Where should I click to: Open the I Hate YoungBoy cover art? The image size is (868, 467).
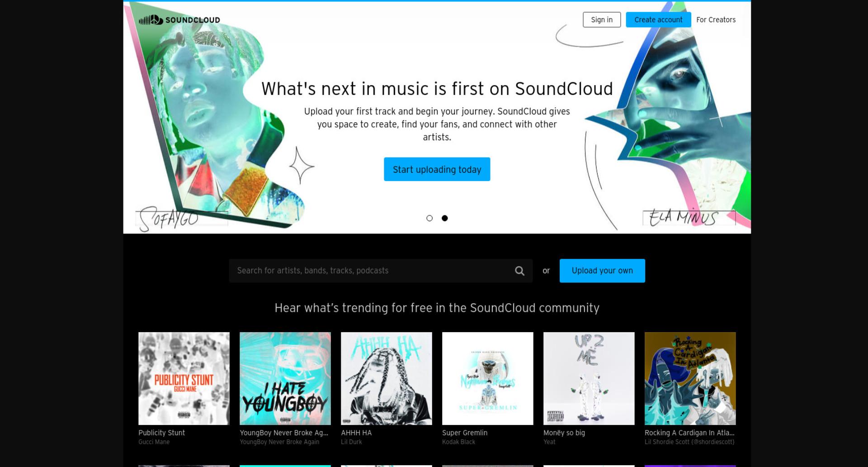point(285,378)
